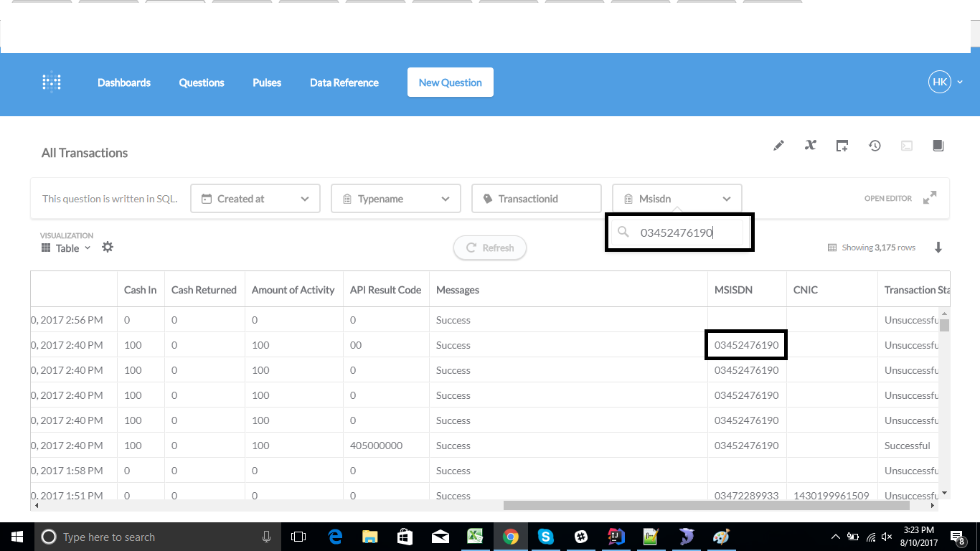Screen dimensions: 980x551
Task: Open the Created at filter dropdown
Action: [x=255, y=198]
